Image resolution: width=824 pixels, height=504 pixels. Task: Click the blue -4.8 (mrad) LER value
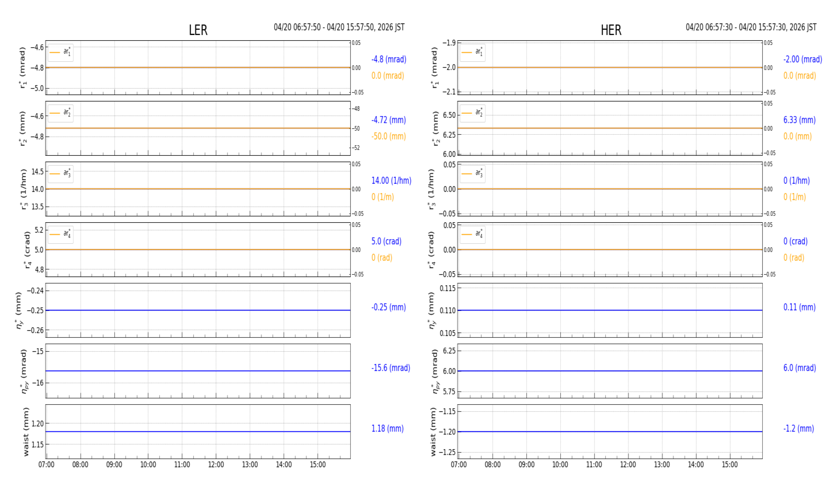[389, 60]
